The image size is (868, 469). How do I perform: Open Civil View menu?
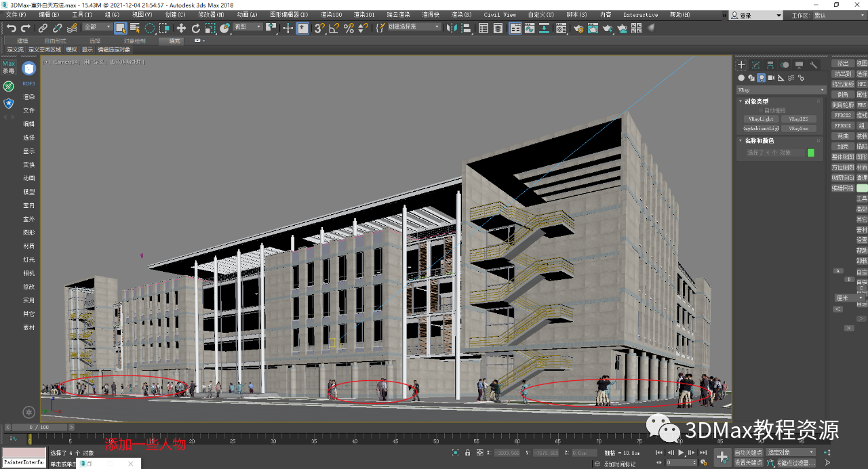tap(500, 14)
